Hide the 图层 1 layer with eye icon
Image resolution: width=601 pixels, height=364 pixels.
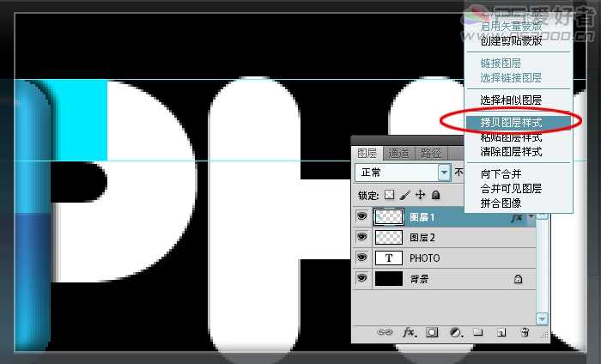pos(361,218)
